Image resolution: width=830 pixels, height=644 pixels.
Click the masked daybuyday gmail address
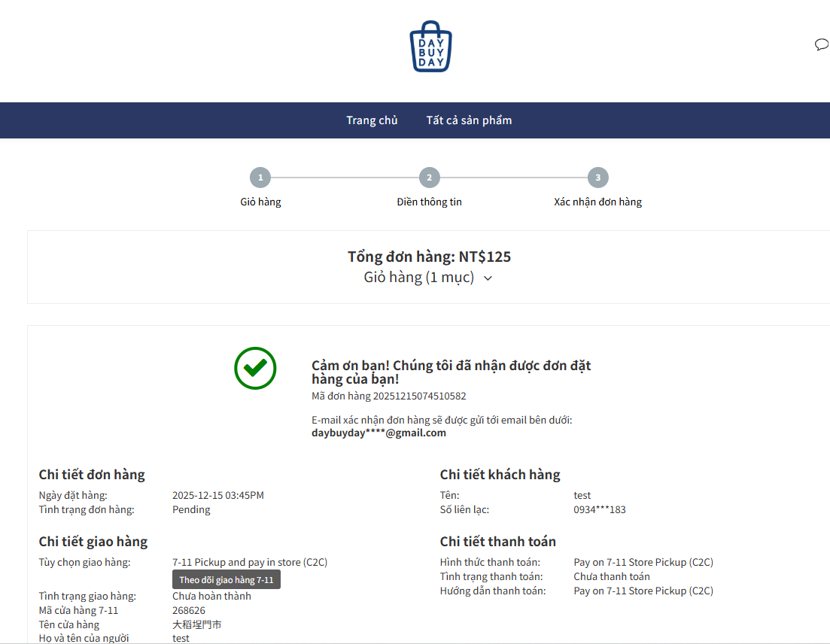coord(379,433)
